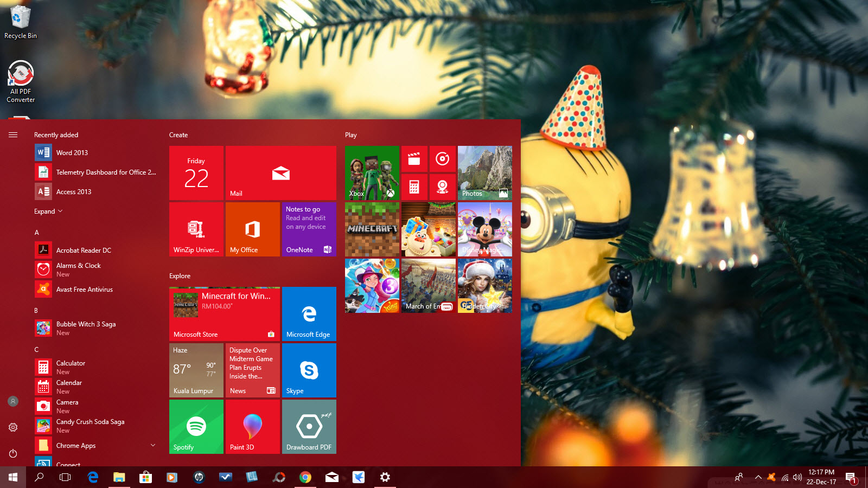Open Bubble Witch 3 Saga tile in Play group
This screenshot has width=868, height=488.
(x=372, y=286)
